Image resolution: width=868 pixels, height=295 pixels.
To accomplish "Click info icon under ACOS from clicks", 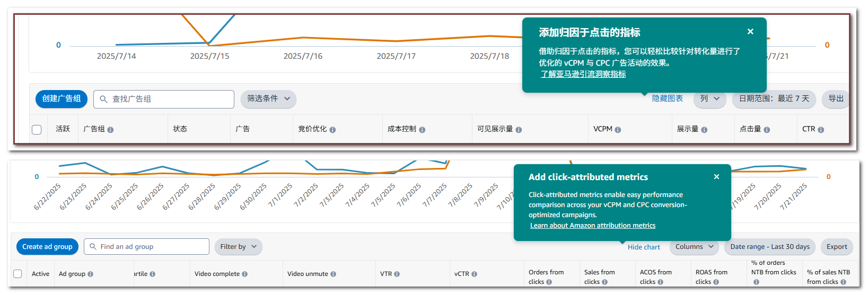I will click(x=660, y=282).
